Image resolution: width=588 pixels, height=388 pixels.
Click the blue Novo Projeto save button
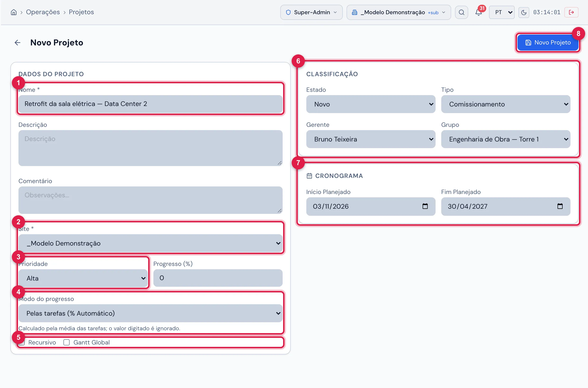548,43
